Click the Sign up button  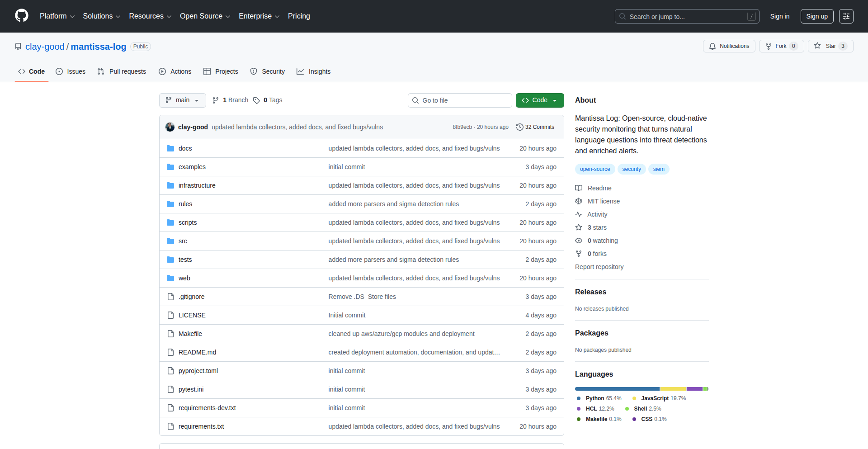coord(816,16)
